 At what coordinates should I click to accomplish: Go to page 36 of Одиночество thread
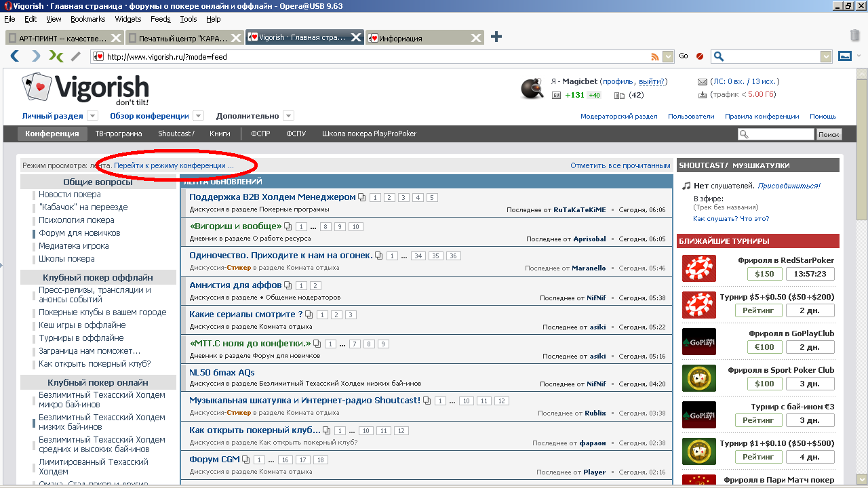coord(453,256)
